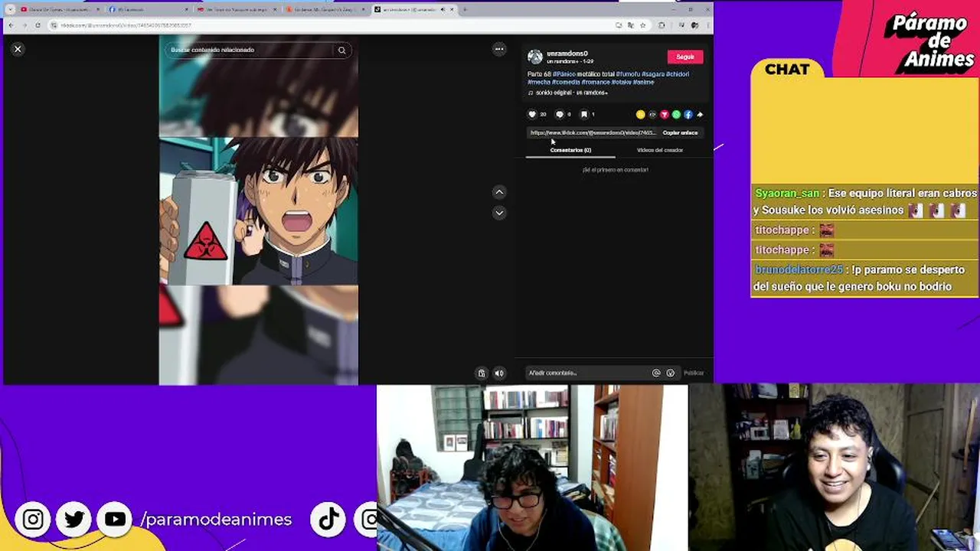
Task: Go to next video with down chevron
Action: click(x=499, y=213)
